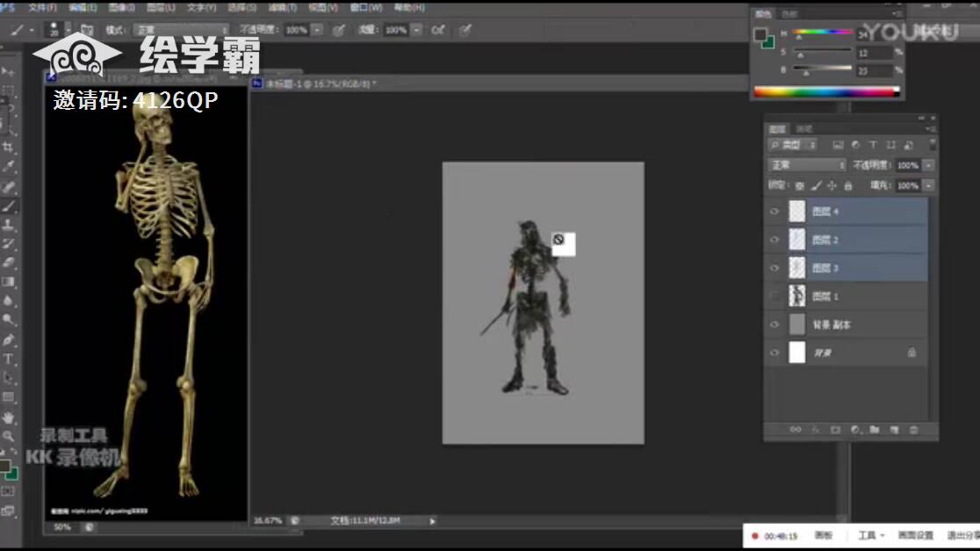Viewport: 980px width, 551px height.
Task: Select the Gradient tool
Action: [x=8, y=282]
